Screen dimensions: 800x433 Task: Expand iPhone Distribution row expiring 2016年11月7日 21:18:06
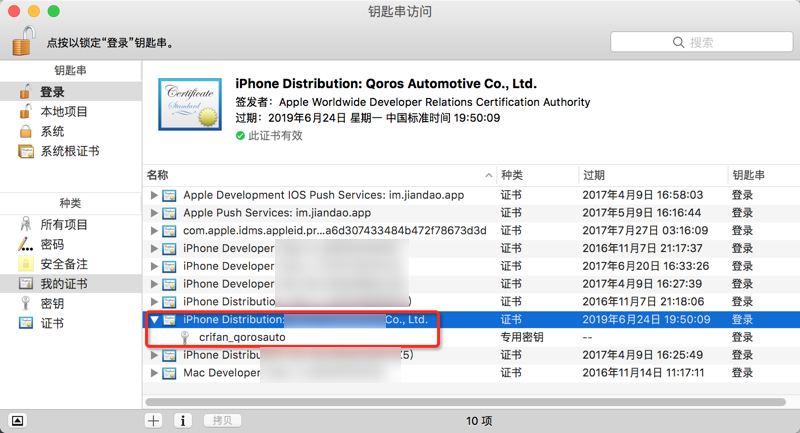154,302
